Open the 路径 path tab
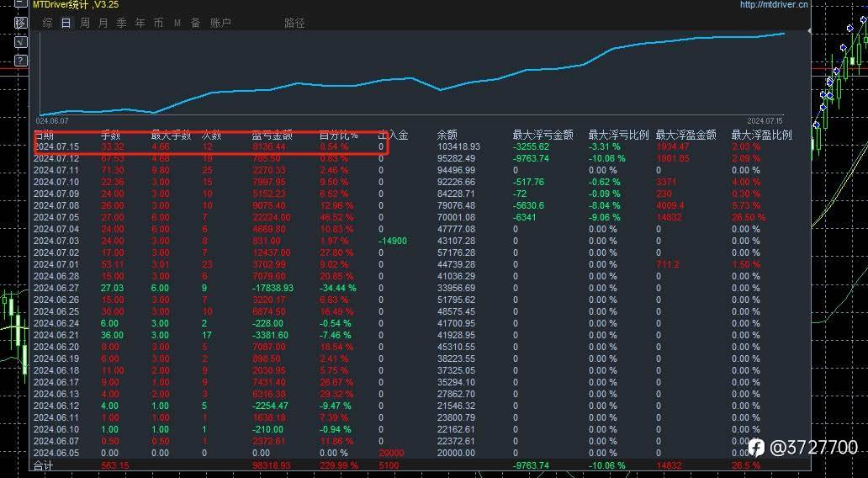Viewport: 868px width, 478px height. 294,24
